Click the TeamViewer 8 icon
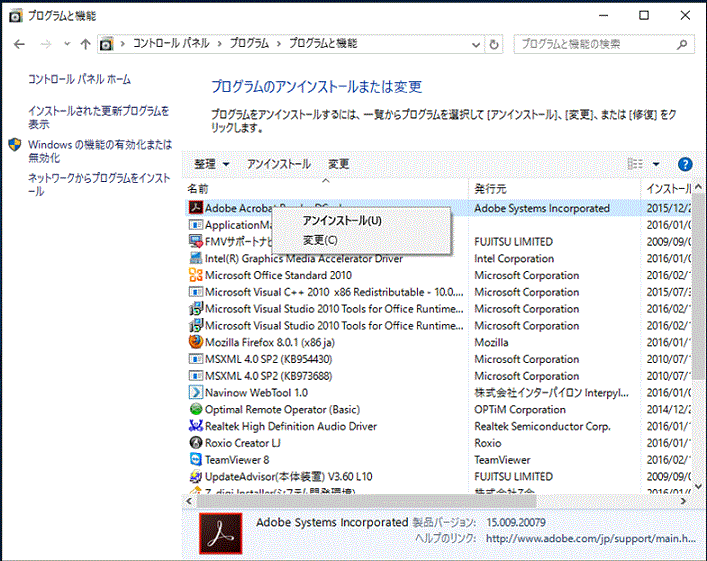The width and height of the screenshot is (707, 561). 196,459
